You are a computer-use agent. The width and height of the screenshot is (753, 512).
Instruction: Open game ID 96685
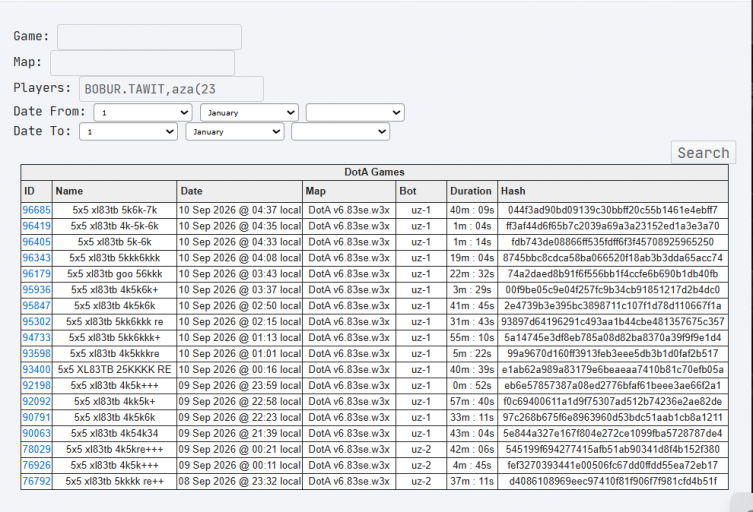[36, 210]
